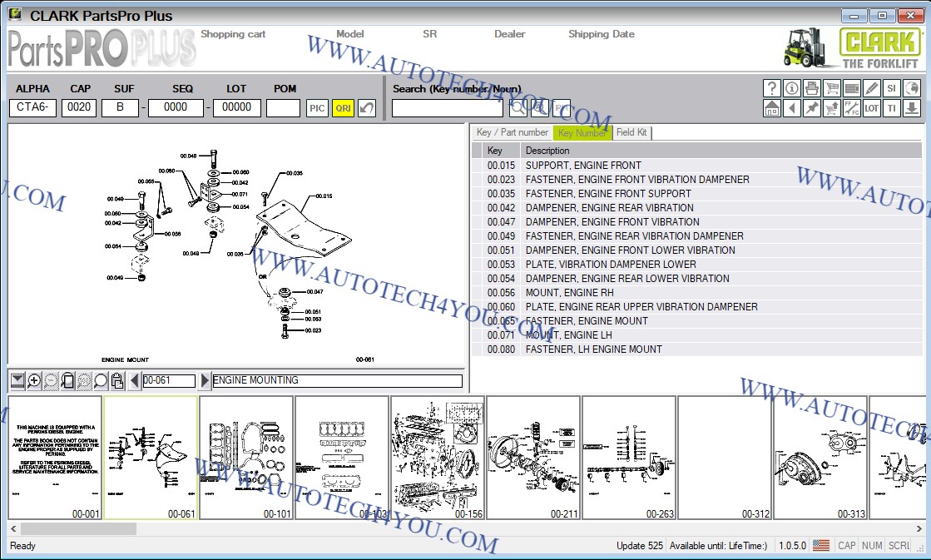Switch to the Key / Part number tab

pyautogui.click(x=512, y=133)
